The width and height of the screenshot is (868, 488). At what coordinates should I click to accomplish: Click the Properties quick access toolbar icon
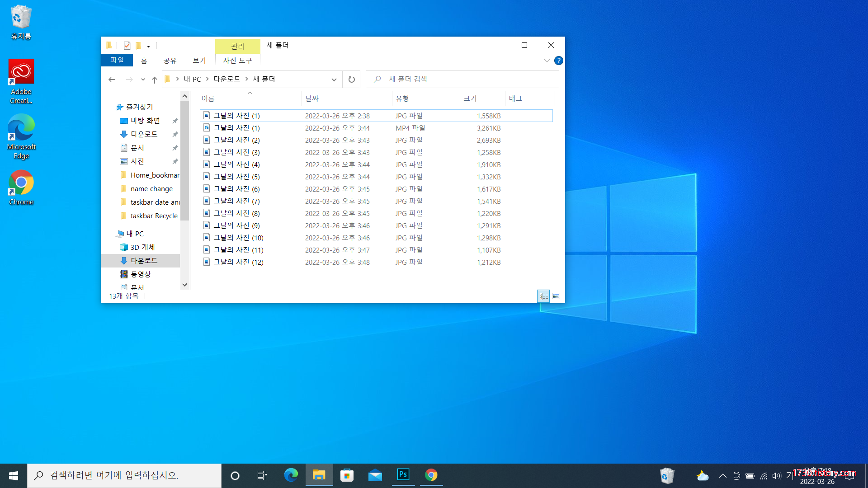pyautogui.click(x=127, y=46)
